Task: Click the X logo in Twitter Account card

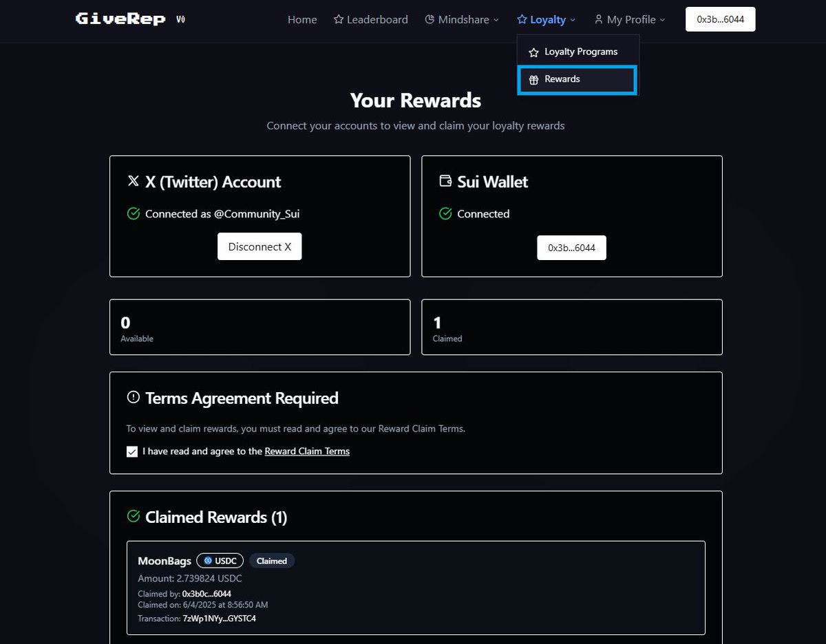Action: tap(134, 182)
